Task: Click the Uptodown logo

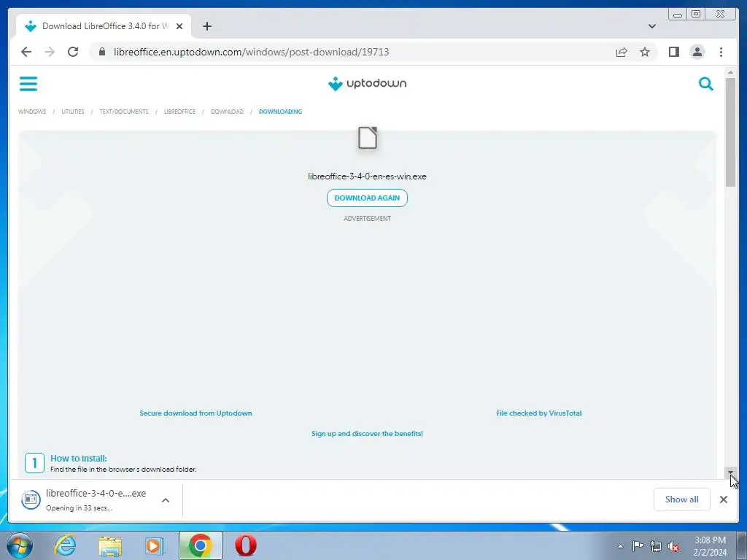Action: pyautogui.click(x=367, y=84)
